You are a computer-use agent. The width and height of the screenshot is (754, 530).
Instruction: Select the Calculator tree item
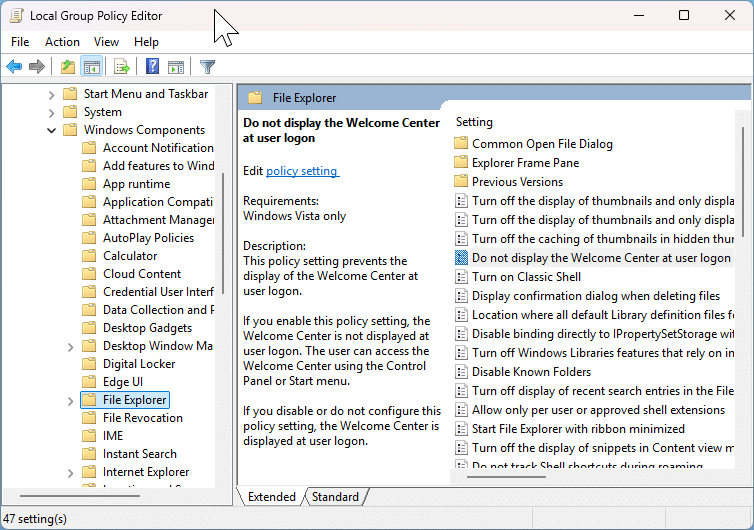pos(130,256)
